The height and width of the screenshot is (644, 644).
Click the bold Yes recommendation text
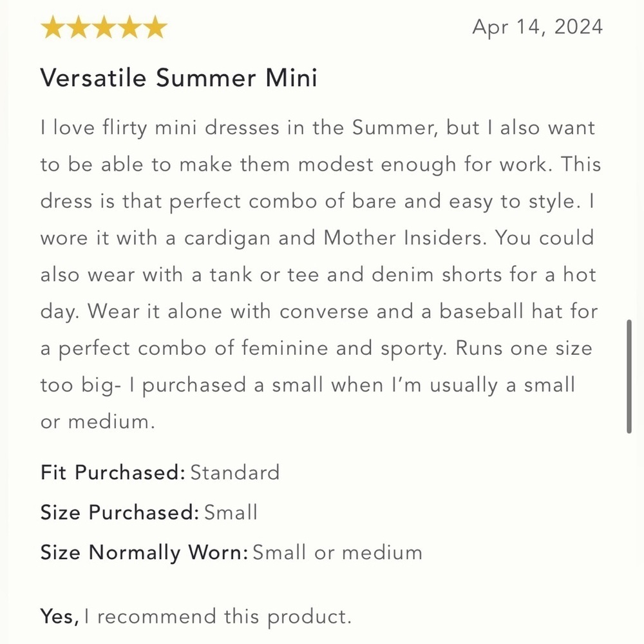(x=59, y=616)
